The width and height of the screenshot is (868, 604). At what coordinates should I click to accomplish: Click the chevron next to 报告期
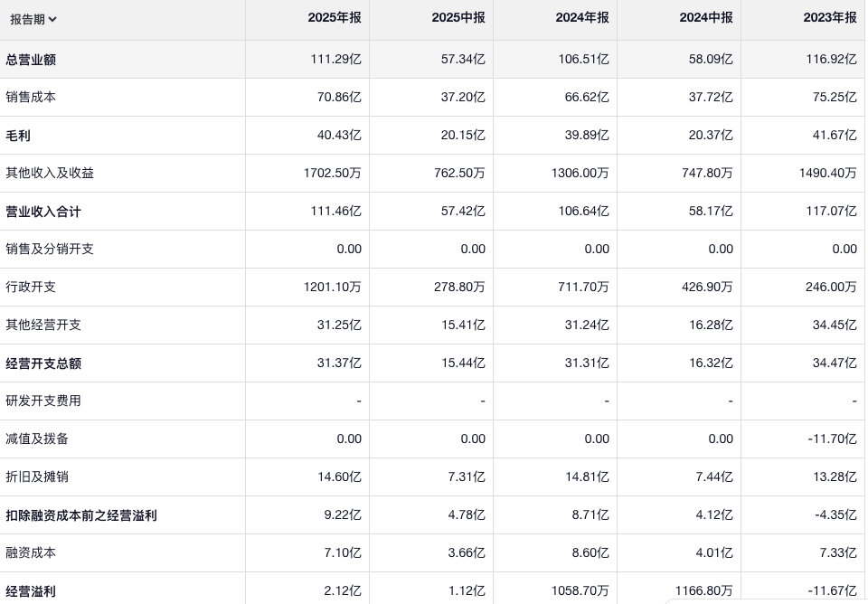click(52, 19)
